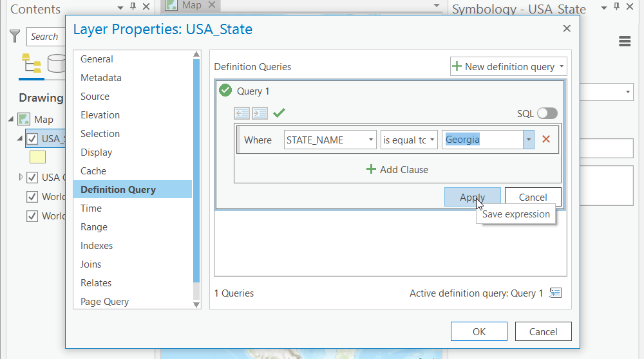
Task: Click the active definition query list icon
Action: [x=555, y=293]
